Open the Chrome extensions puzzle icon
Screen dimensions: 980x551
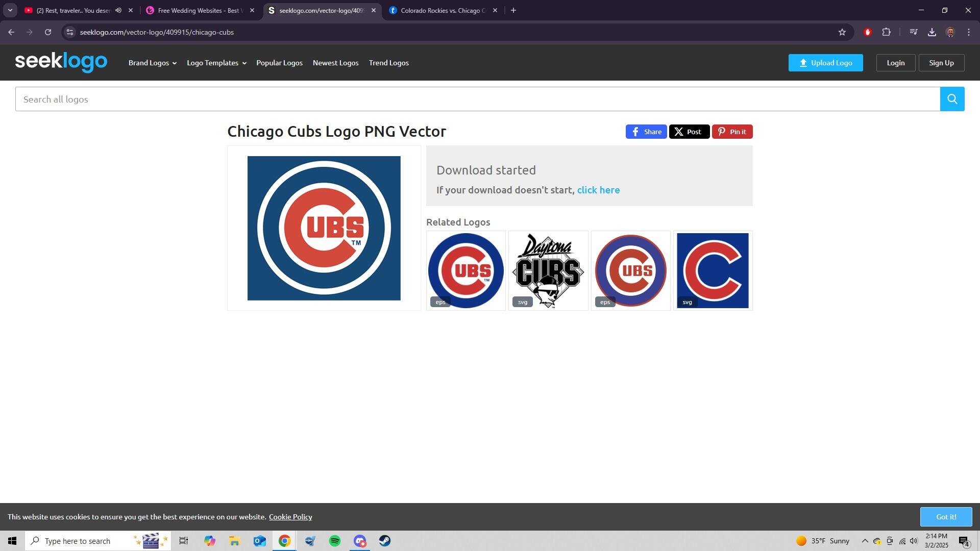coord(887,32)
